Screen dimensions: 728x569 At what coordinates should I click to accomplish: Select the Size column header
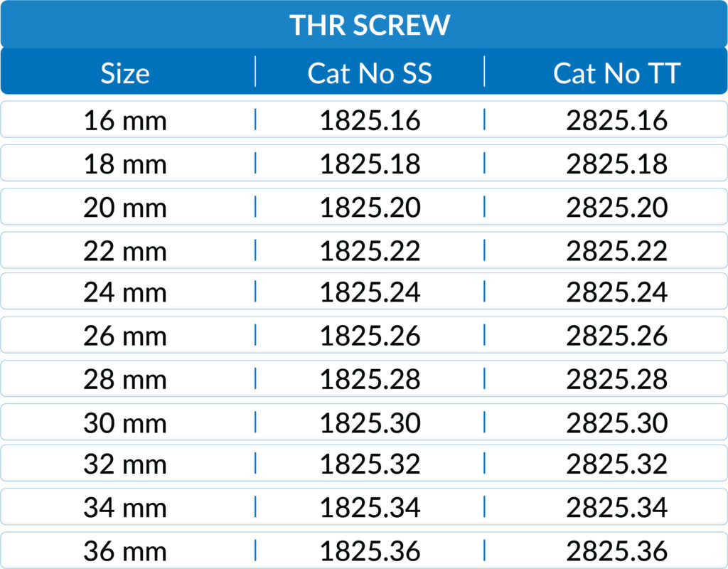click(125, 73)
